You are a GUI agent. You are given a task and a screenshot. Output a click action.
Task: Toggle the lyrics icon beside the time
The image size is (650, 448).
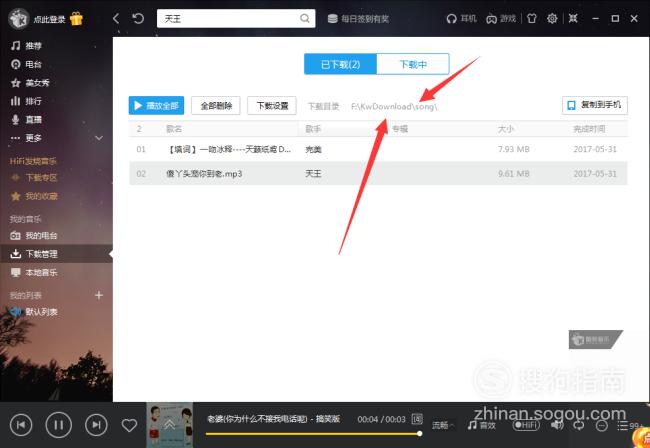tap(417, 419)
